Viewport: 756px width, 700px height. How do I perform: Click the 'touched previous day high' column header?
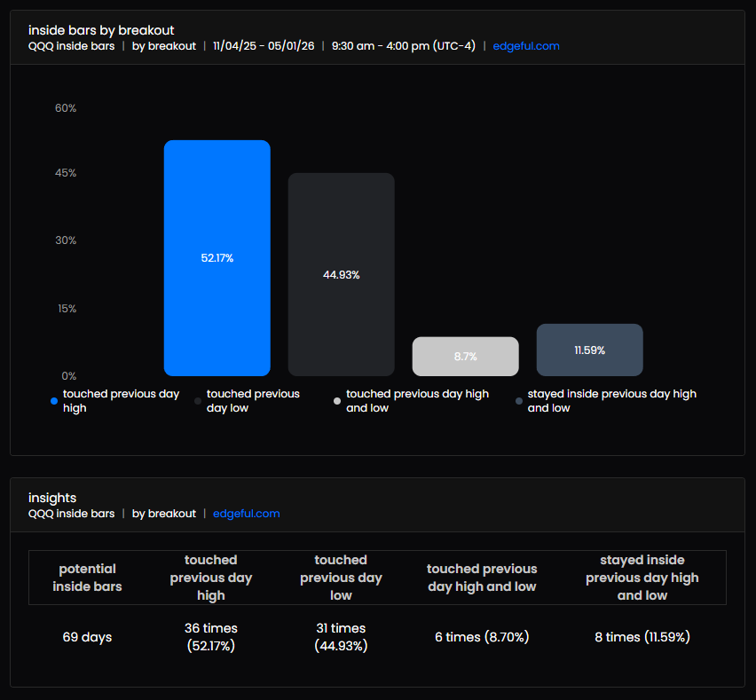pyautogui.click(x=211, y=578)
